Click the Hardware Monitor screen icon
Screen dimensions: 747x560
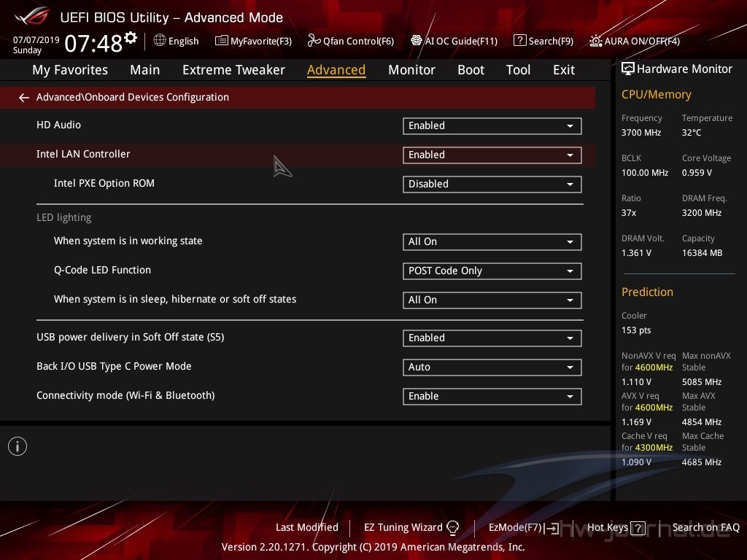coord(628,69)
